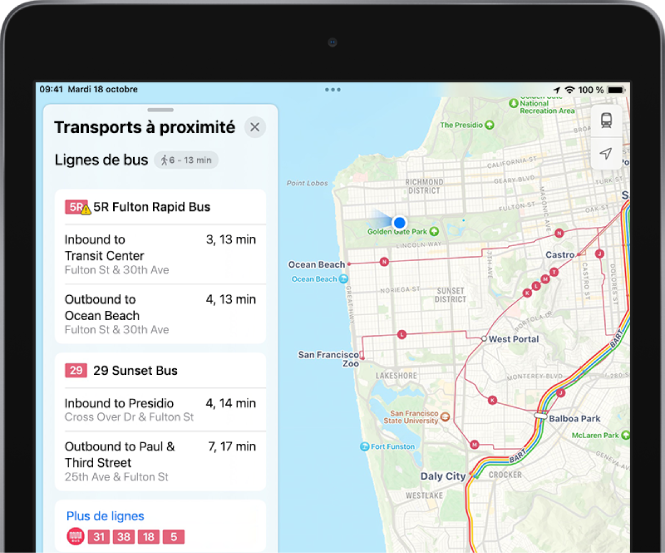665x553 pixels.
Task: Select line 31 badge
Action: [99, 537]
